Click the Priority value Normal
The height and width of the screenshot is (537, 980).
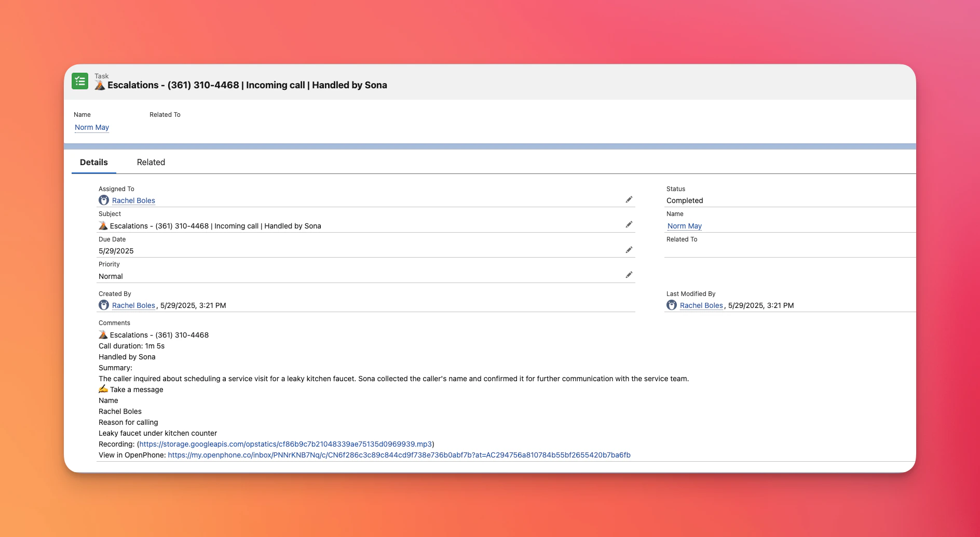click(111, 276)
